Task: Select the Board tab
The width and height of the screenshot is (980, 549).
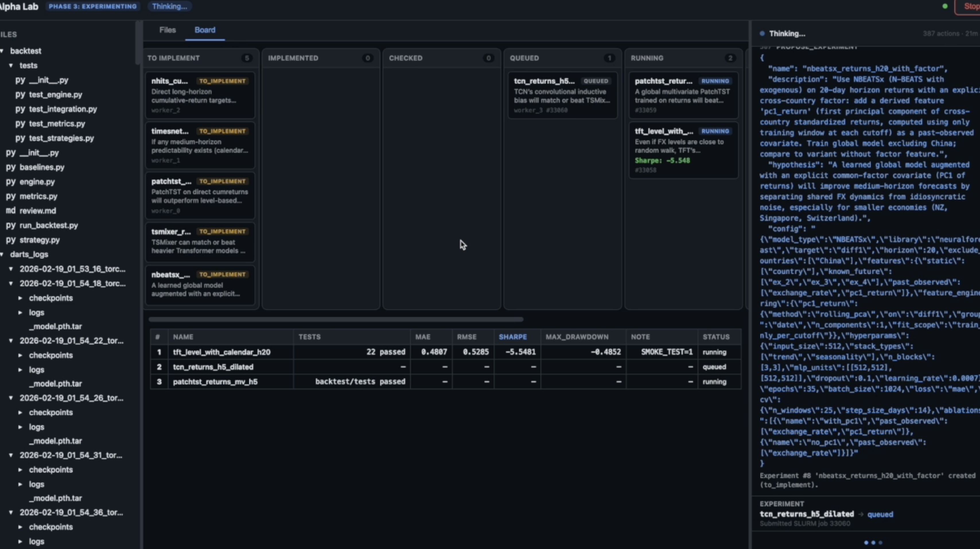Action: point(204,30)
